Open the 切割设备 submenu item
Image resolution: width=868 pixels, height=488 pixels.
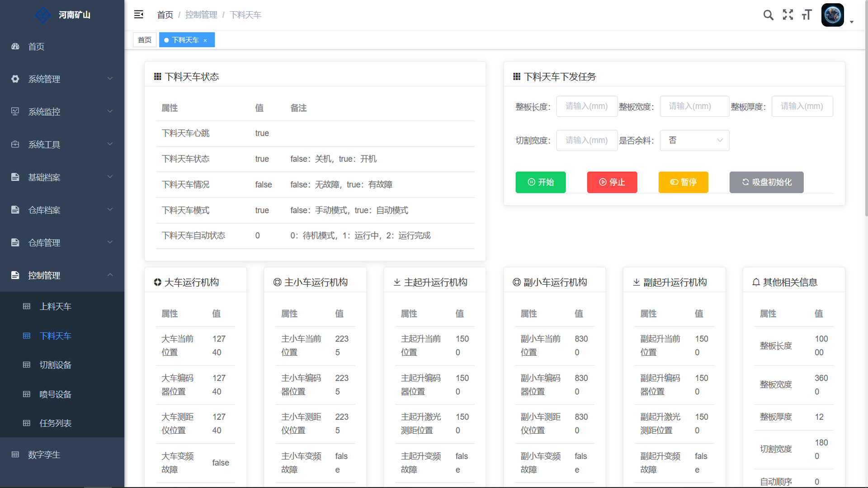(x=55, y=365)
